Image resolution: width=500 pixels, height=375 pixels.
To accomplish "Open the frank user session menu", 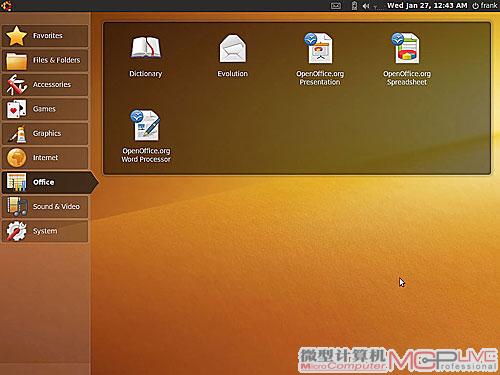I will click(x=485, y=6).
